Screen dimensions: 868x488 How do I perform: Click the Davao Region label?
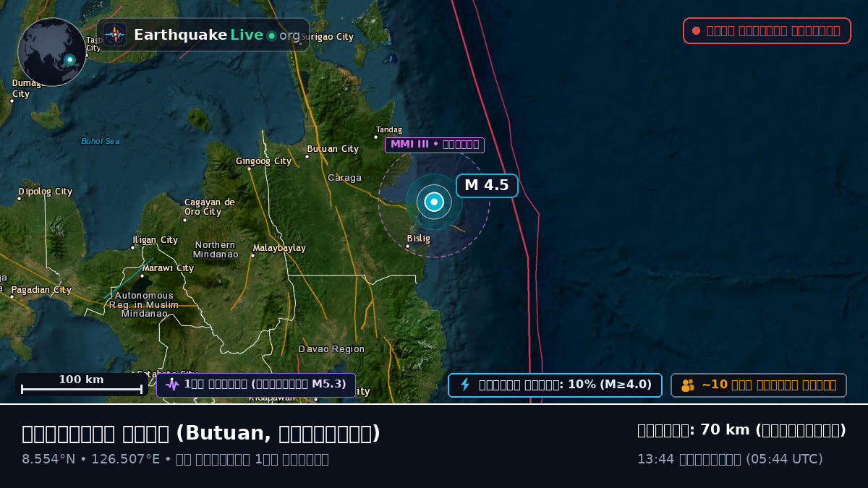coord(332,349)
